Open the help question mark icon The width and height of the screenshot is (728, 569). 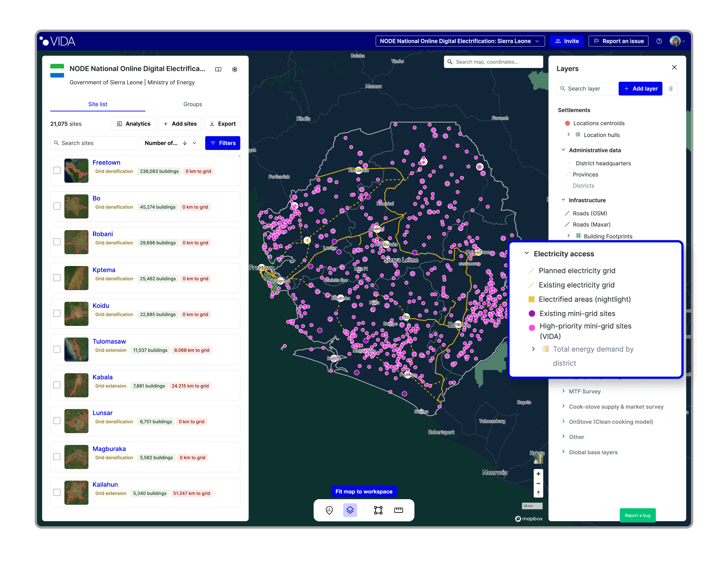coord(659,41)
